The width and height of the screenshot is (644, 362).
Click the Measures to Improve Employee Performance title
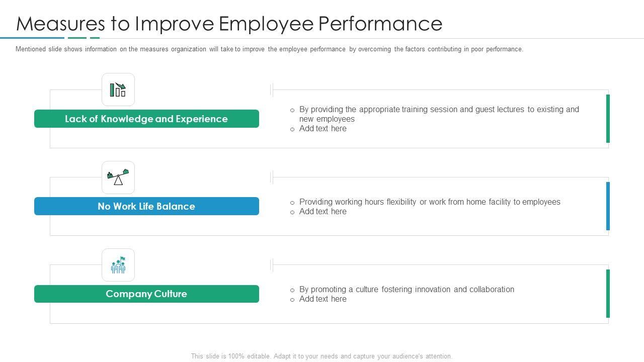229,24
